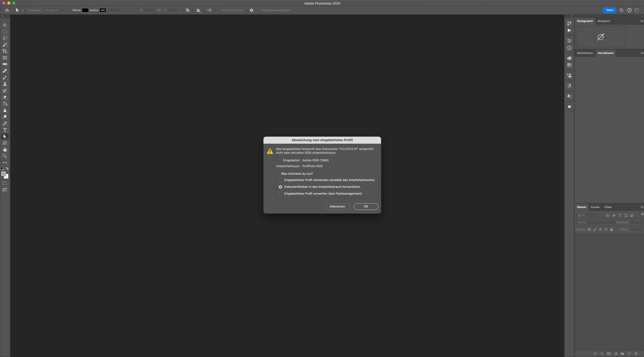Select 'Dokumentfarben in den Arbeitsfarbraum konvertieren'
644x357 pixels.
[x=280, y=187]
